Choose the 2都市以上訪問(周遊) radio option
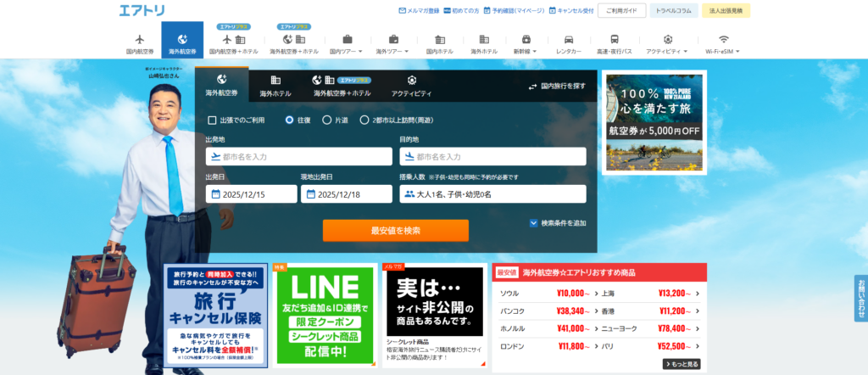This screenshot has width=868, height=375. point(364,120)
